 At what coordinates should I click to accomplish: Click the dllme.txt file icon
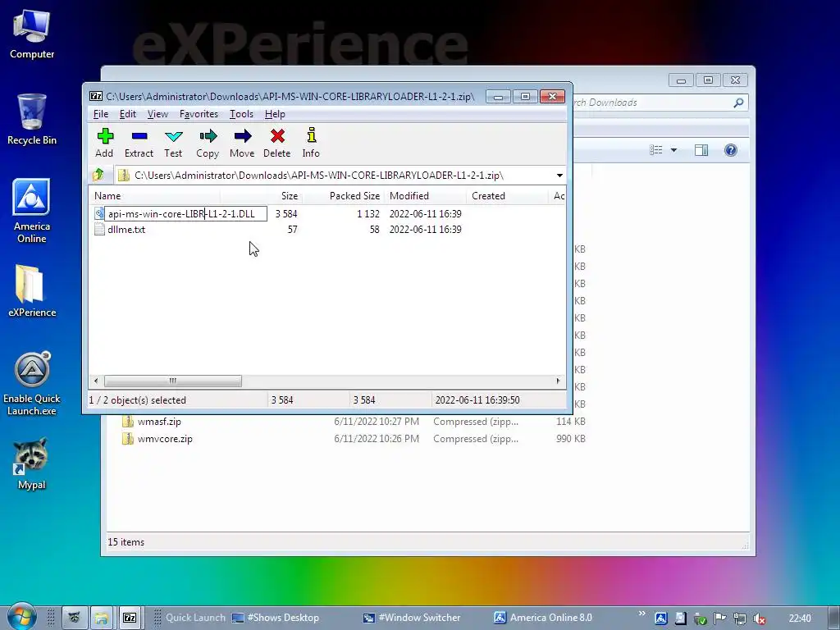tap(99, 230)
